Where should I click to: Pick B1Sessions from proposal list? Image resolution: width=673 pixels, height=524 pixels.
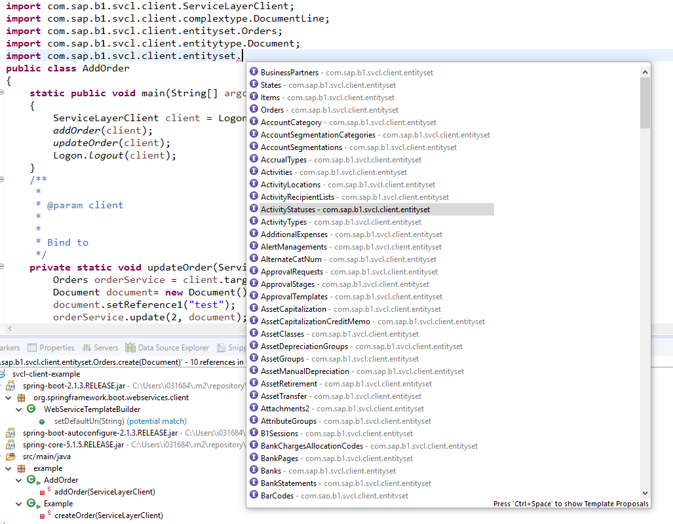(x=331, y=433)
